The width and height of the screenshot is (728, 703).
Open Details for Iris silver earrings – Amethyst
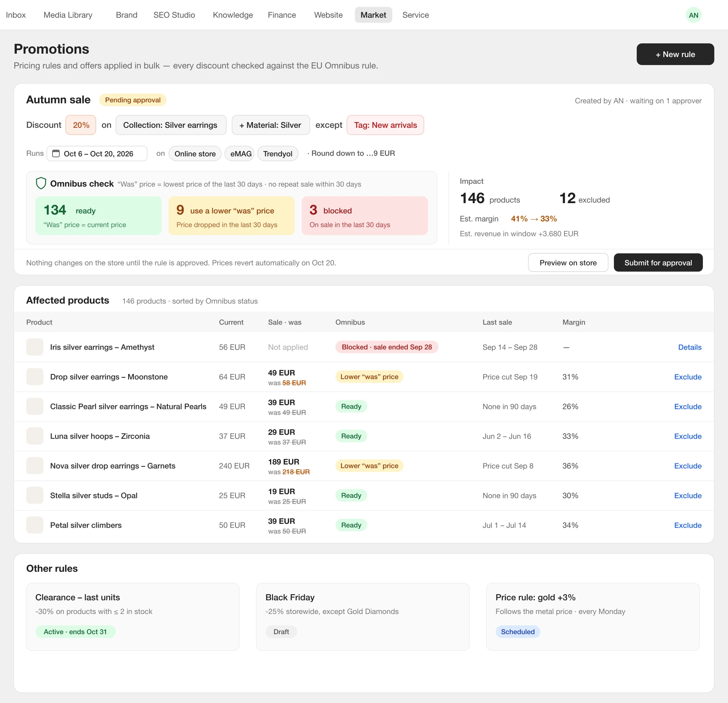tap(690, 347)
